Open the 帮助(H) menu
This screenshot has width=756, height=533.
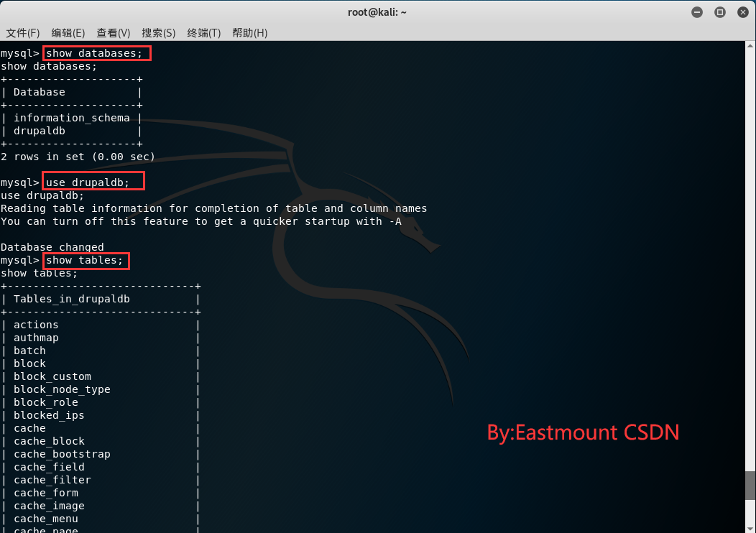[250, 33]
